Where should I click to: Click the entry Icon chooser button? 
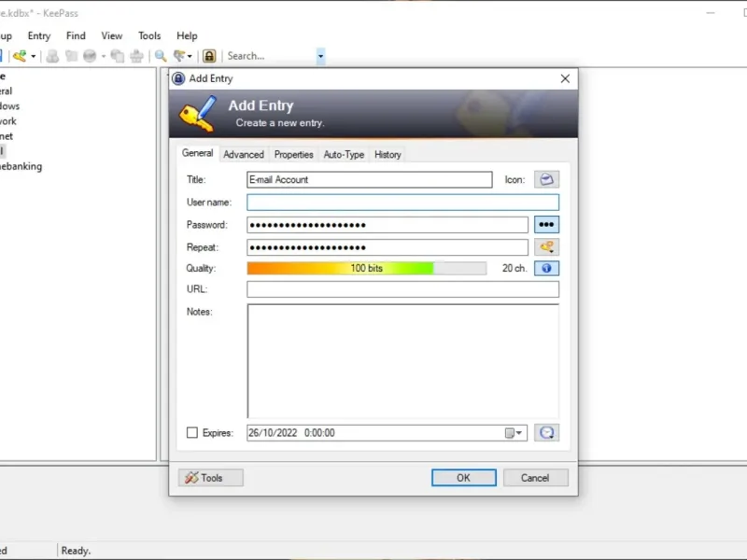[546, 179]
